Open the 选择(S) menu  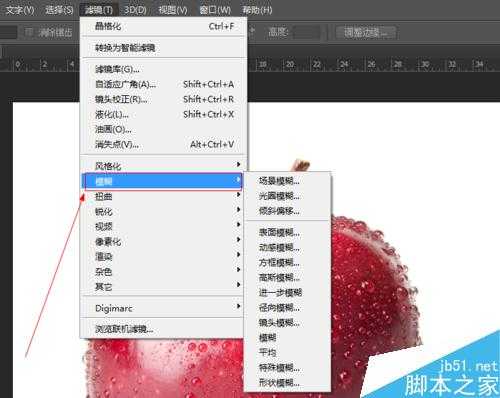point(59,10)
